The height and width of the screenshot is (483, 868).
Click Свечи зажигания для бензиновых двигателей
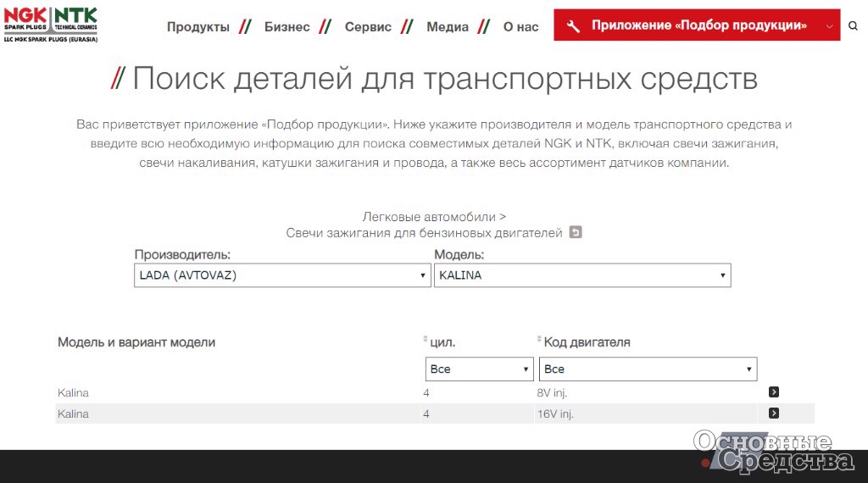(424, 233)
